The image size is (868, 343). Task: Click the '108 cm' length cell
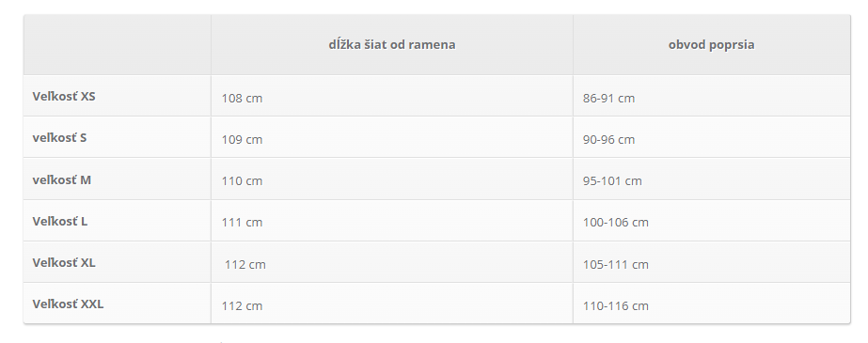click(242, 99)
